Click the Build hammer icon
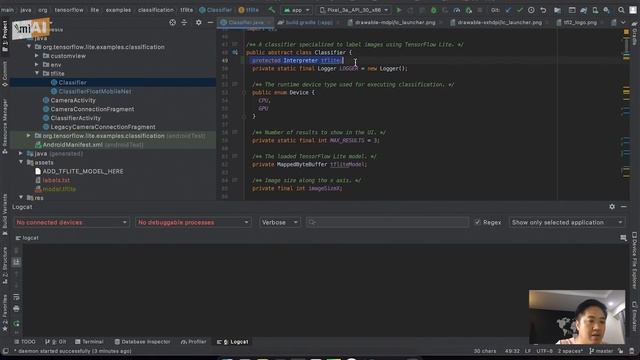The height and width of the screenshot is (360, 640). tap(271, 10)
